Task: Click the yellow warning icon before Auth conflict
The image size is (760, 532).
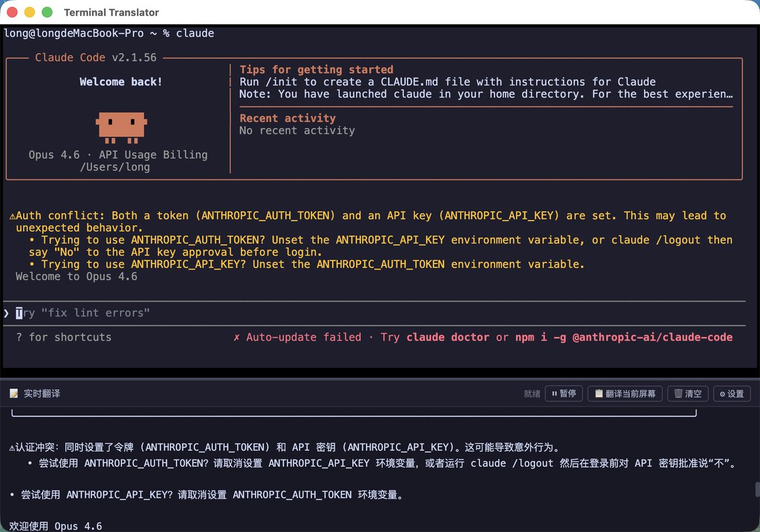Action: pos(13,216)
